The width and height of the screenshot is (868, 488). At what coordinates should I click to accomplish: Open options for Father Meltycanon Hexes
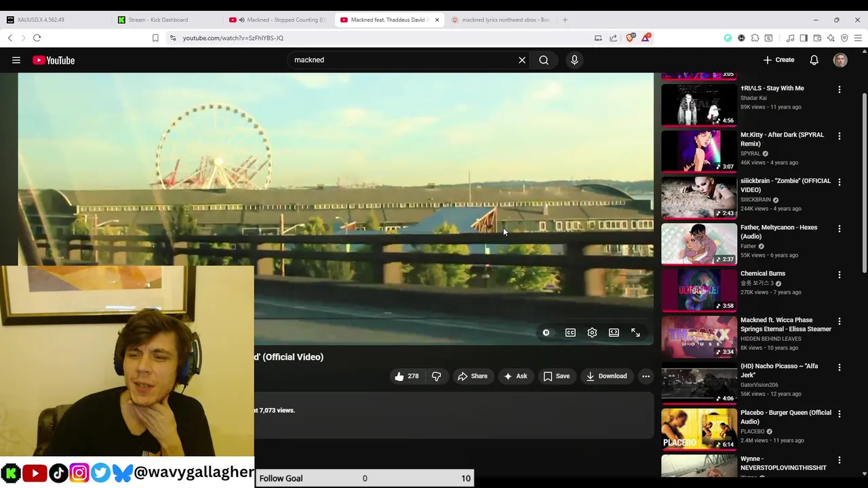click(840, 229)
